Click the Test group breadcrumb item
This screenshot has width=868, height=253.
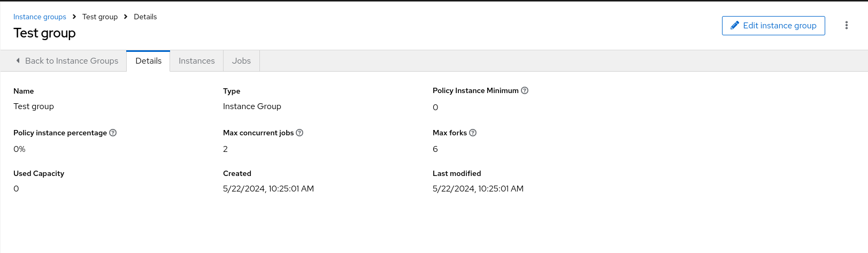coord(100,17)
